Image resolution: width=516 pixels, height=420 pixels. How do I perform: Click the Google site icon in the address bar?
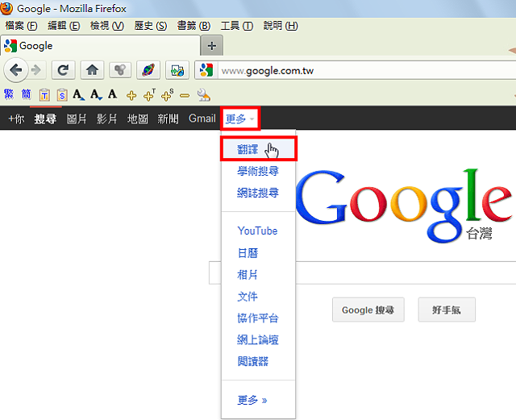206,70
